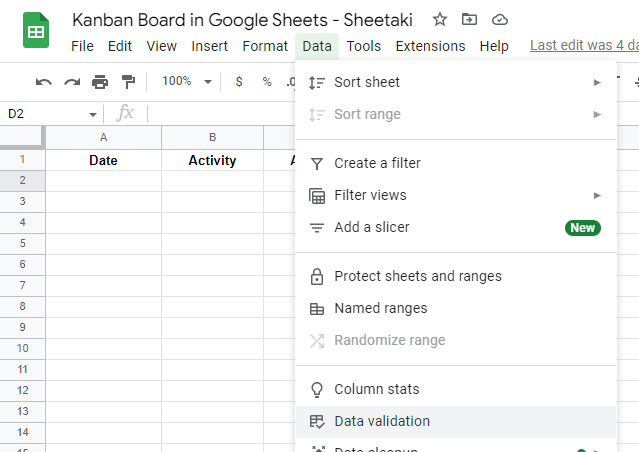Format as currency with dollar icon
This screenshot has height=452, width=639.
238,82
